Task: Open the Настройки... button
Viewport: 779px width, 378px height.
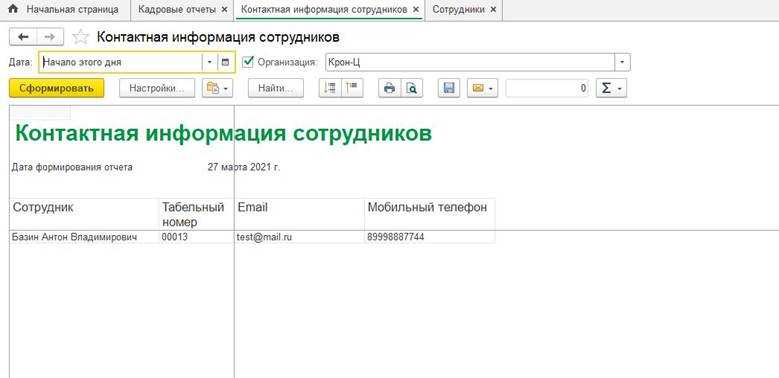Action: coord(157,88)
